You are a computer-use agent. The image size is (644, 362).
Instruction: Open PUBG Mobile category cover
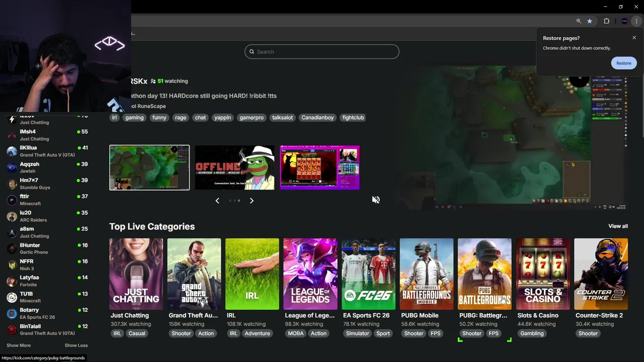coord(427,274)
